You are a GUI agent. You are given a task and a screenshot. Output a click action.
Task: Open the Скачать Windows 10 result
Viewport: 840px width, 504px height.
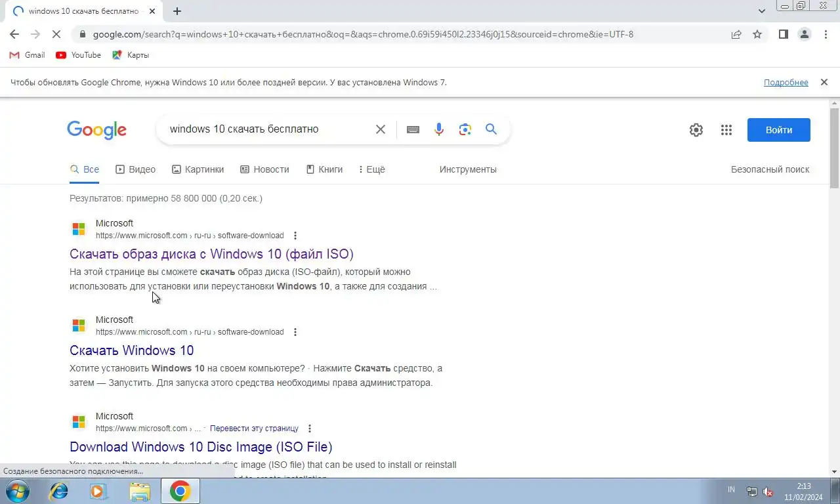click(x=132, y=350)
